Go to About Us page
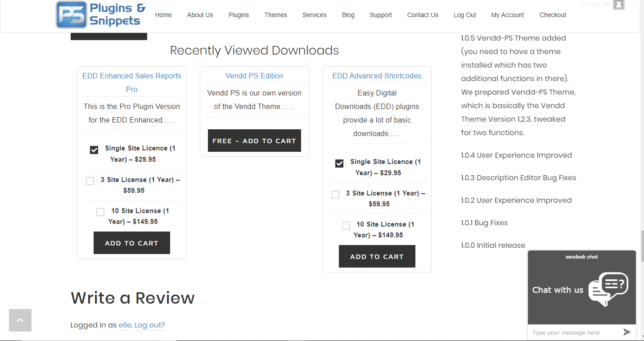644x341 pixels. [200, 15]
